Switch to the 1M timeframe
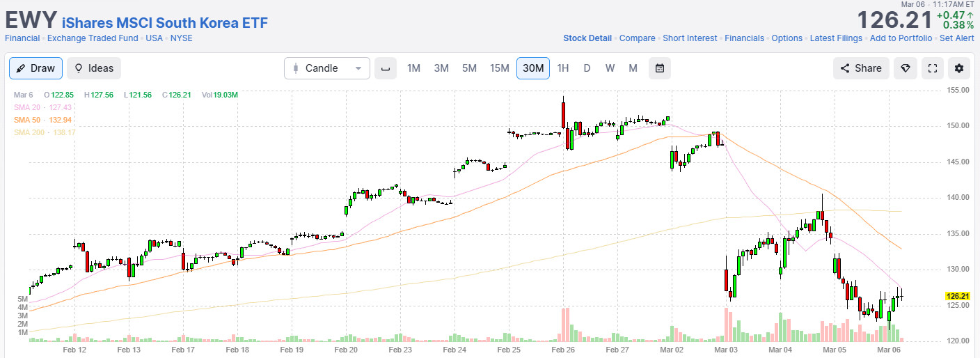The height and width of the screenshot is (358, 980). 413,68
